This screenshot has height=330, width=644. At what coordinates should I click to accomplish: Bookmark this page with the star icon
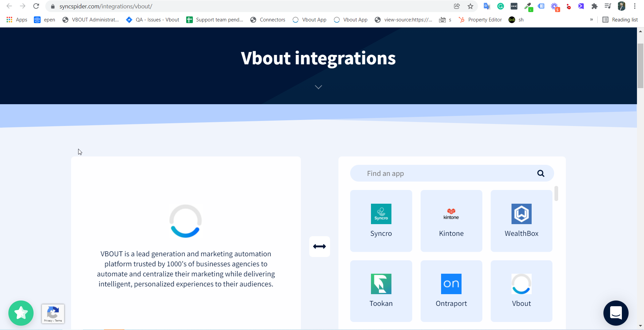pos(470,6)
